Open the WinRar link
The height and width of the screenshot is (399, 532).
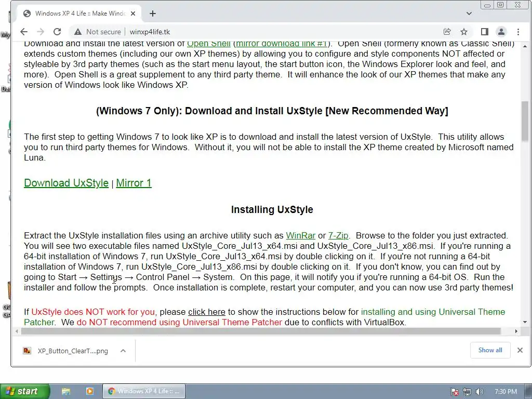pyautogui.click(x=301, y=235)
